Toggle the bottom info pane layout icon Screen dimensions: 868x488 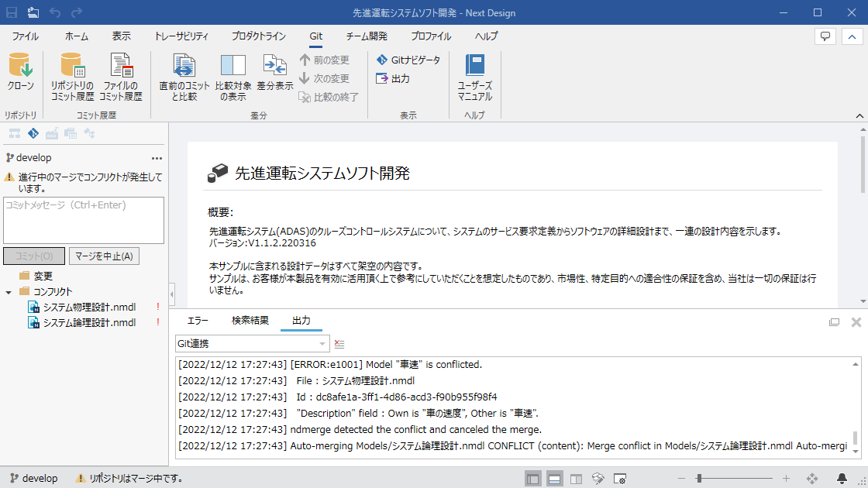click(554, 479)
